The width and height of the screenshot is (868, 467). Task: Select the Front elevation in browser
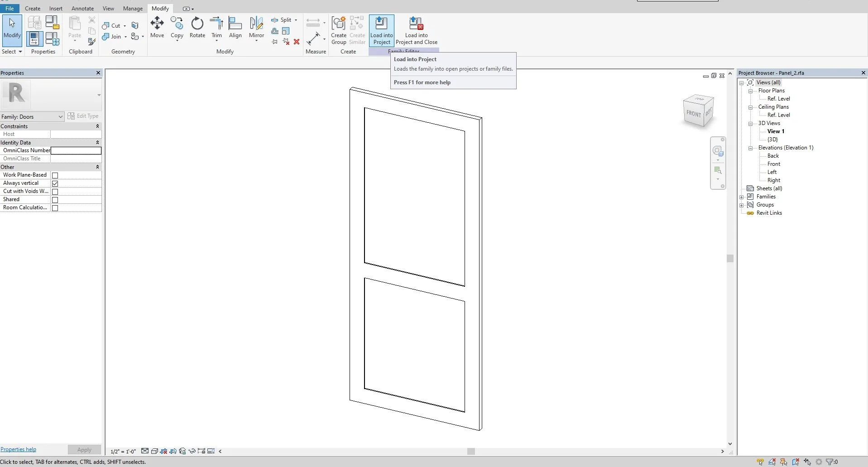point(774,164)
